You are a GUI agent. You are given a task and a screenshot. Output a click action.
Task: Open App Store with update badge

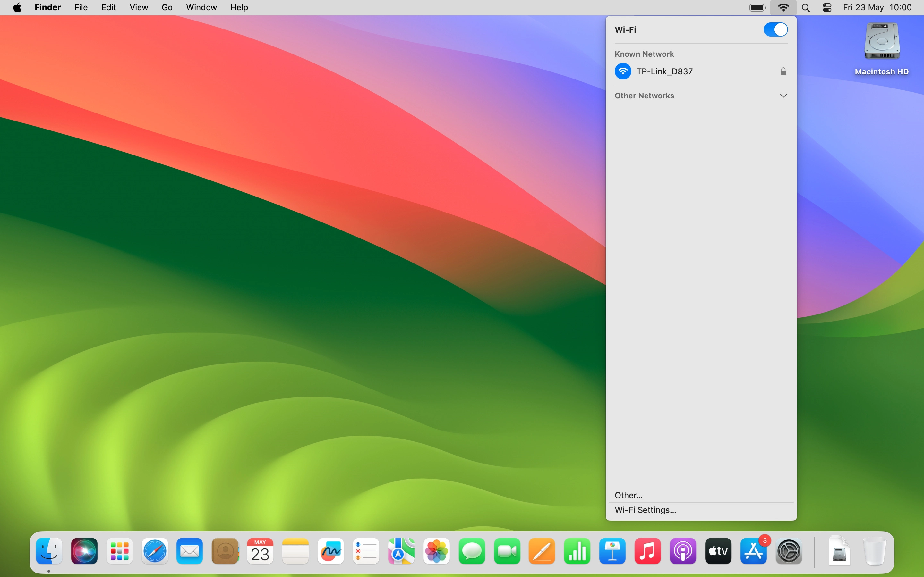753,551
